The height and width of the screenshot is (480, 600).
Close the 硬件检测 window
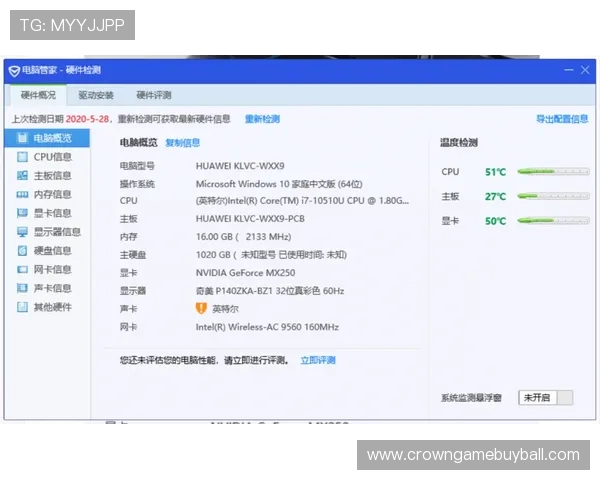(x=585, y=70)
